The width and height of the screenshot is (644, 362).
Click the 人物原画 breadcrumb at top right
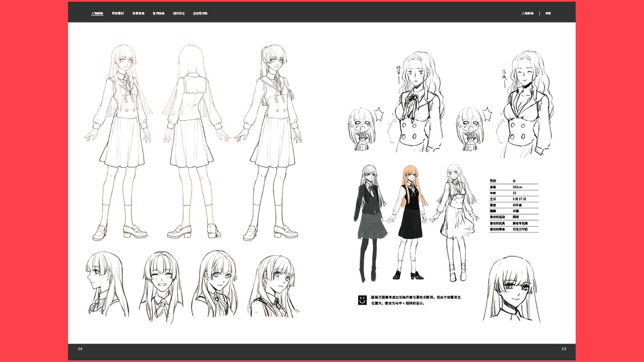click(527, 13)
